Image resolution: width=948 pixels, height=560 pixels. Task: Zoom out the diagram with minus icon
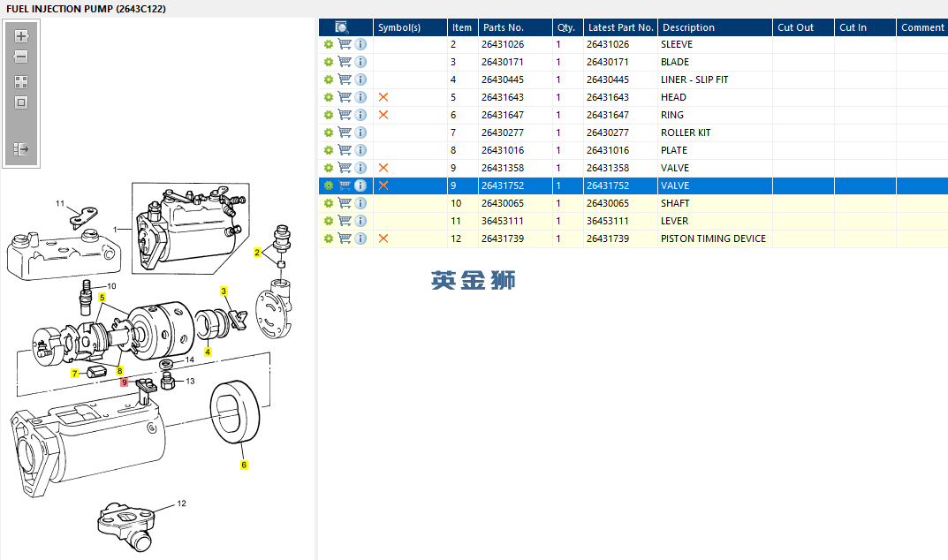(x=21, y=57)
